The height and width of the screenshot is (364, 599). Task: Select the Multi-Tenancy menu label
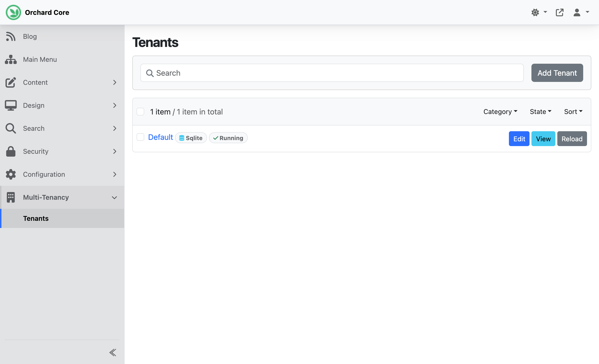point(46,197)
